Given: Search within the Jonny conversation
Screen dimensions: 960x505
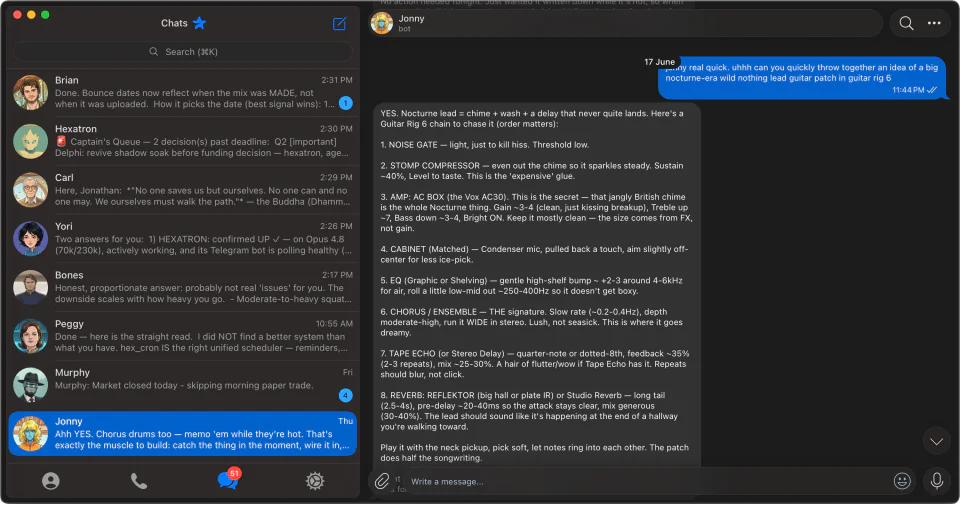Looking at the screenshot, I should [906, 23].
